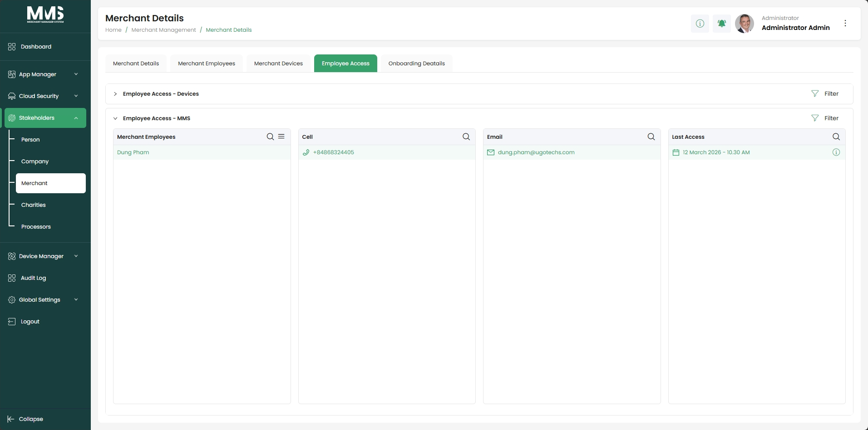868x430 pixels.
Task: Click the Global Settings gear icon
Action: [12, 300]
